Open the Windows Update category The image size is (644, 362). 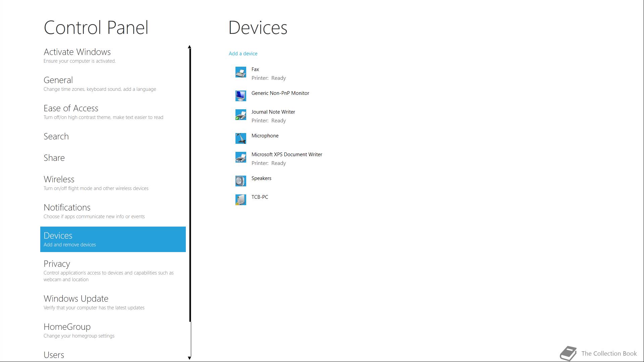(113, 302)
